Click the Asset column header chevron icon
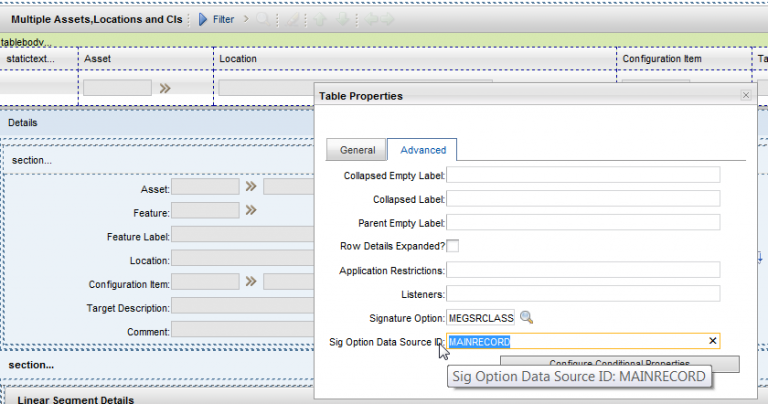 (166, 88)
